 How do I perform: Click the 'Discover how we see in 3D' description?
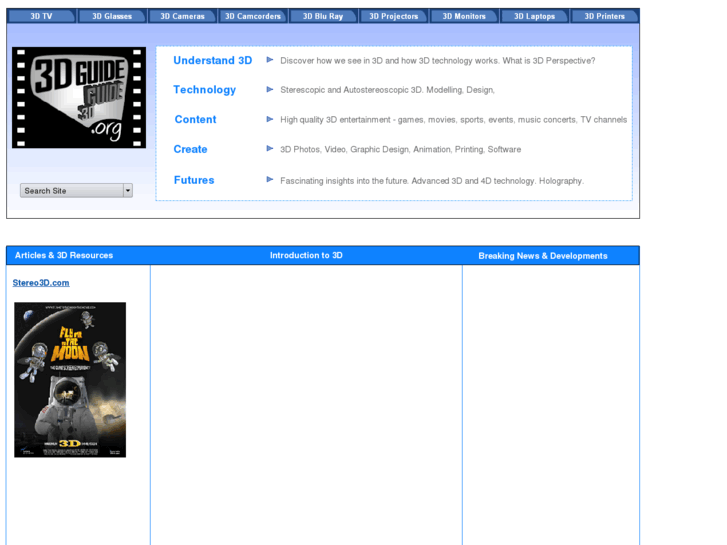click(x=438, y=61)
